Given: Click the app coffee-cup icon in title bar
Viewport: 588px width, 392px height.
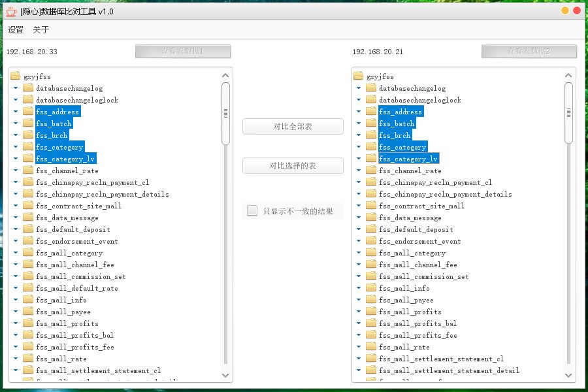Looking at the screenshot, I should [x=12, y=12].
